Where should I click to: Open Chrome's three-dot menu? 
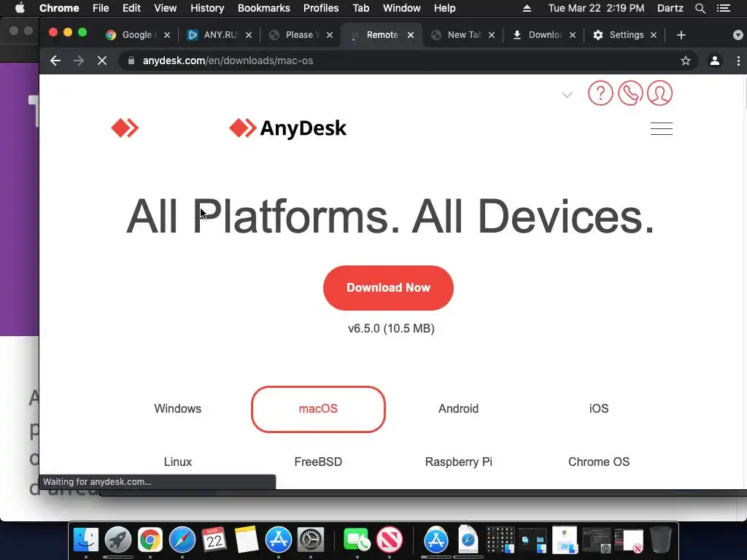(738, 61)
